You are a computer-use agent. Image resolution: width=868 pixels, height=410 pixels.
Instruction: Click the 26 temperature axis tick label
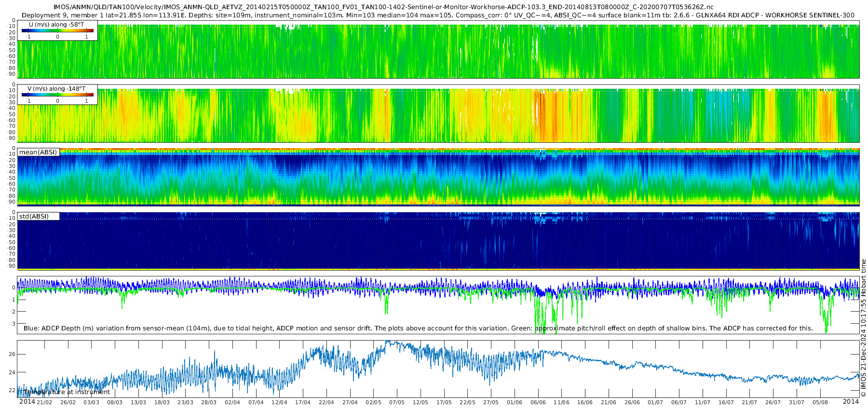click(12, 354)
